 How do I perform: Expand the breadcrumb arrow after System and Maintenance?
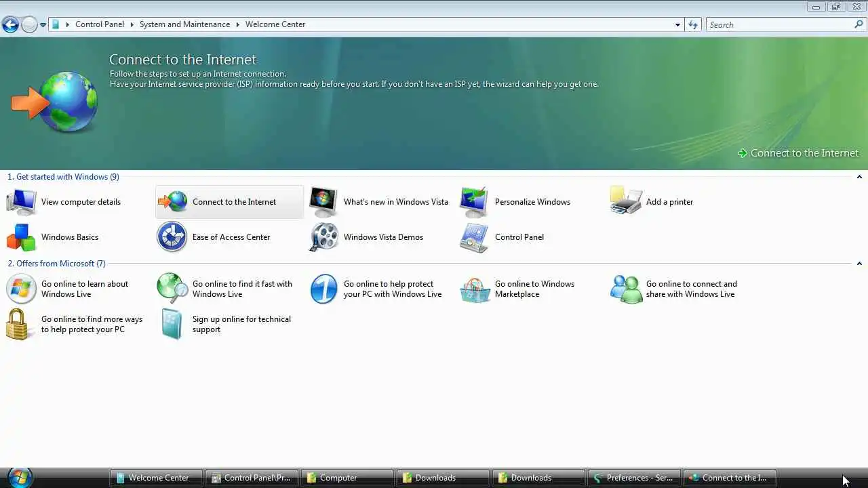[238, 24]
